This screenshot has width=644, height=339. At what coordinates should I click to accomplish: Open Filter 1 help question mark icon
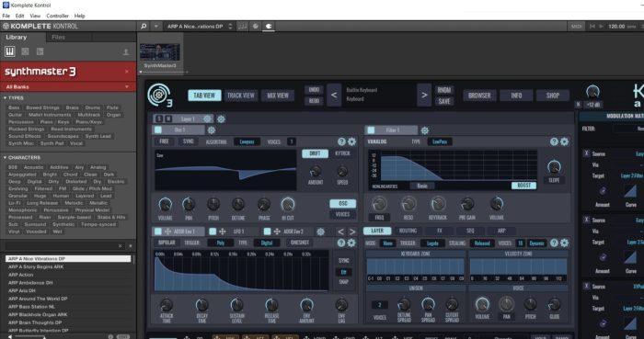(554, 141)
